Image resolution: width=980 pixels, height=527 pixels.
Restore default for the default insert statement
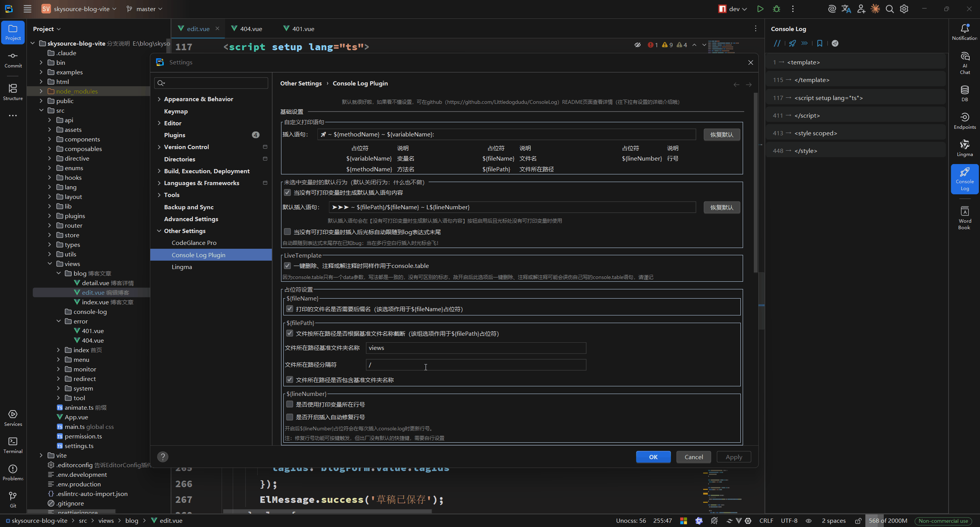(x=722, y=207)
